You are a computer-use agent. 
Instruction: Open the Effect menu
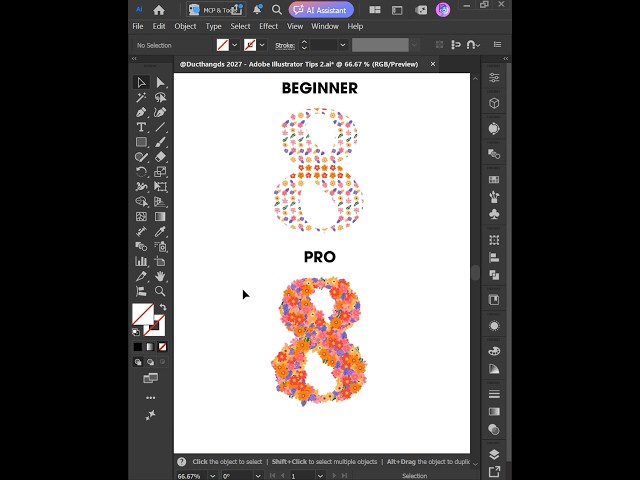[268, 26]
